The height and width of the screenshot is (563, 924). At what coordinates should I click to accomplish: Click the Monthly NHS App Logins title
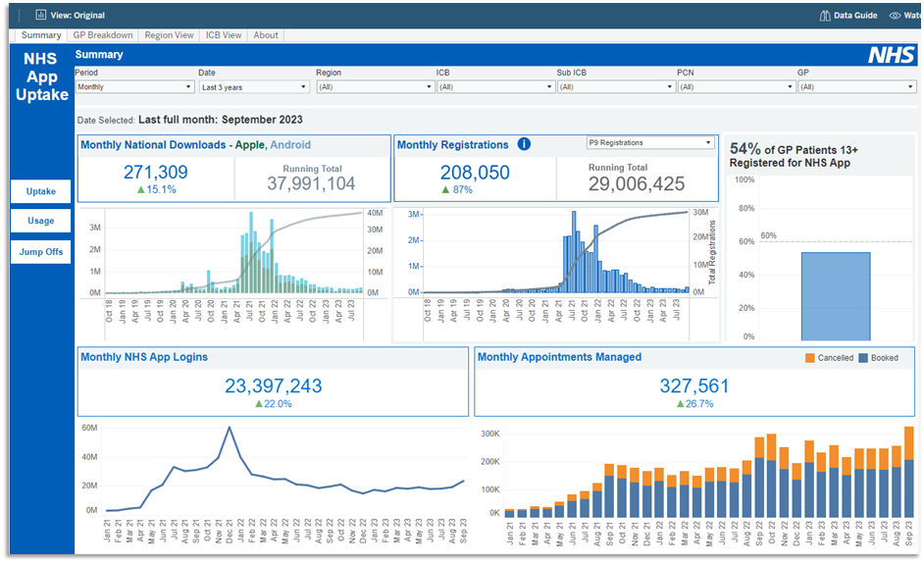tap(144, 357)
